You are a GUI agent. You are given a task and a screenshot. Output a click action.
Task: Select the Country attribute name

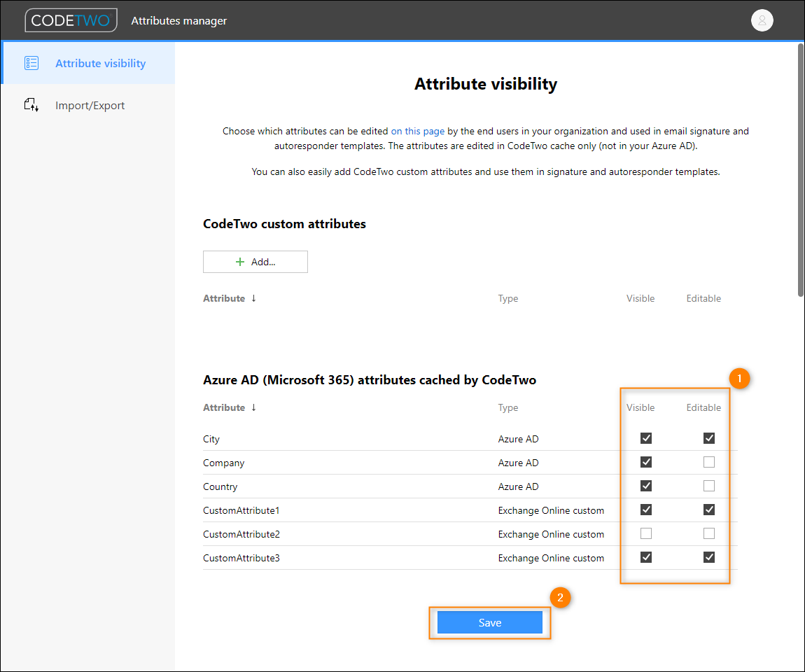[220, 486]
